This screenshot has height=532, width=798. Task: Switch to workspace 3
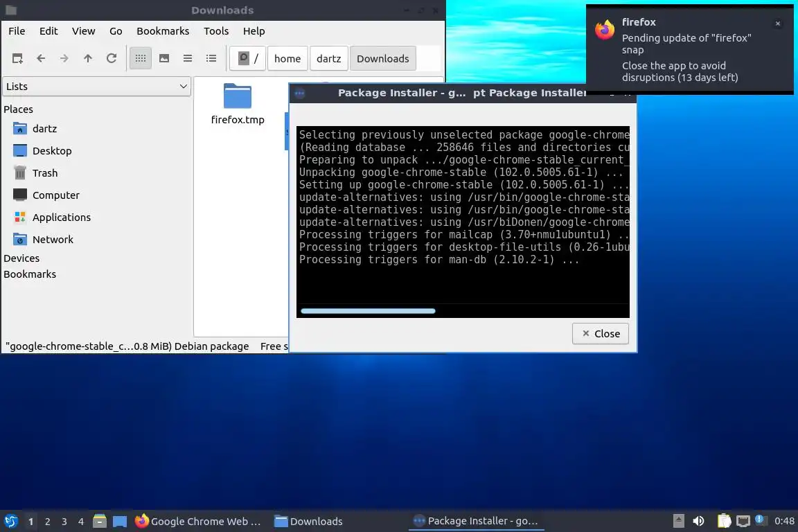pyautogui.click(x=64, y=522)
